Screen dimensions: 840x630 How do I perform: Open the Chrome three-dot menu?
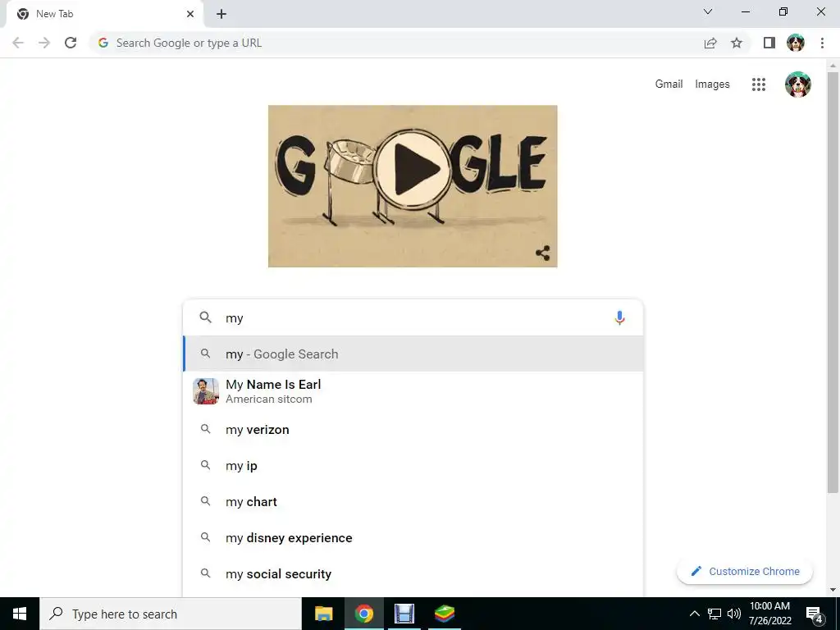822,43
